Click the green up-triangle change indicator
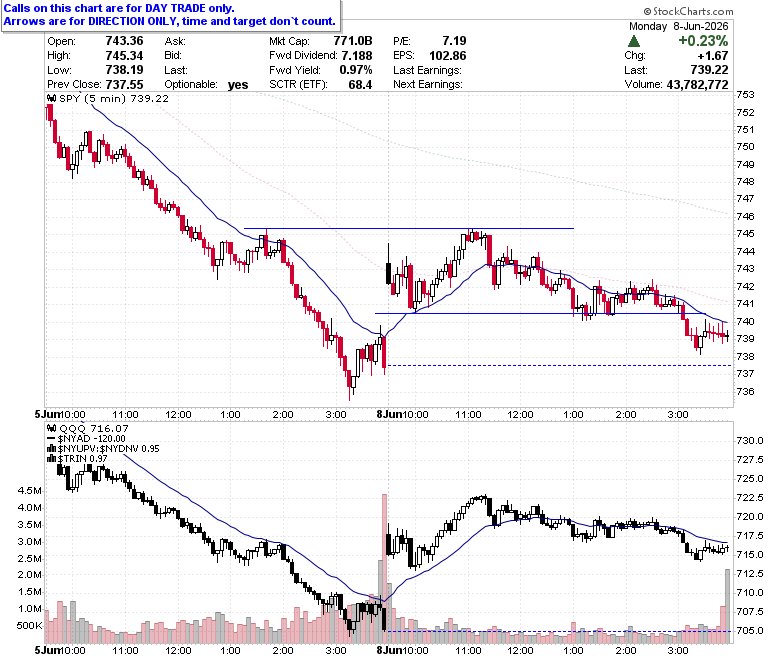The image size is (780, 659). 634,41
